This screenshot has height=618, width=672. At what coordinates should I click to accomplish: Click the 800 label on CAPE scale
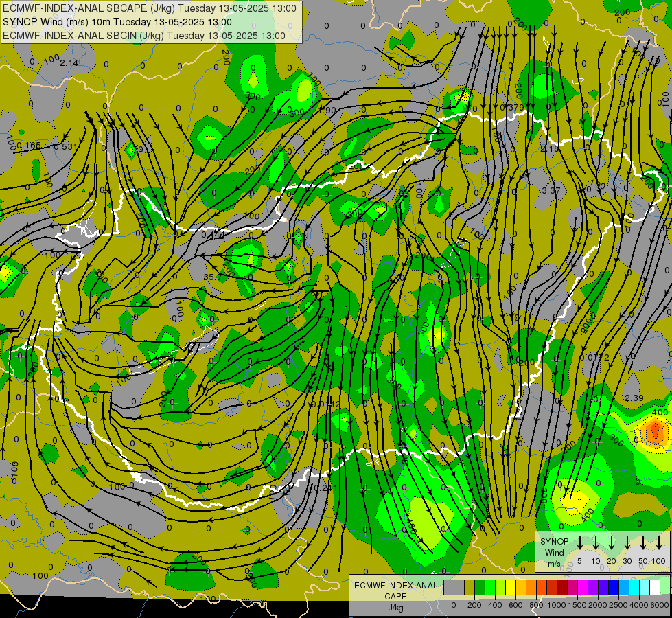(x=536, y=605)
